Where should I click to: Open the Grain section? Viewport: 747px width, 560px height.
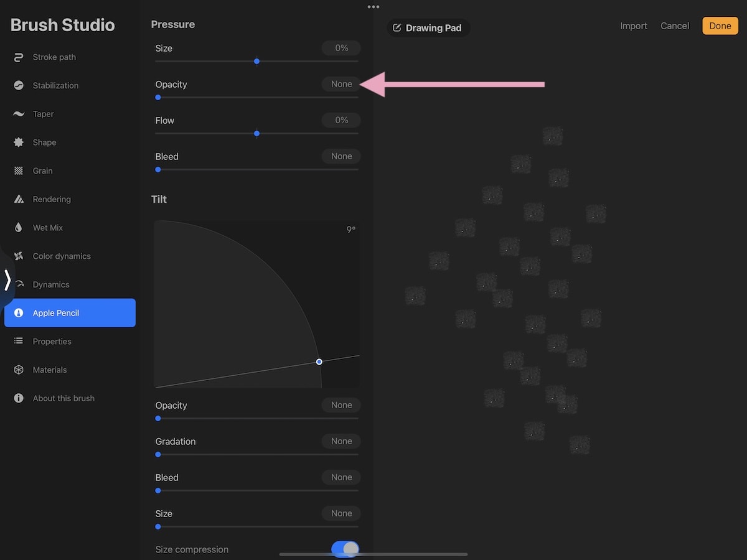coord(70,170)
